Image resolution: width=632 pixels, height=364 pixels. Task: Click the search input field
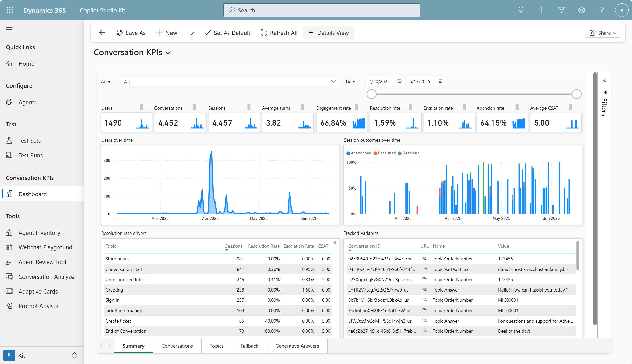click(322, 10)
